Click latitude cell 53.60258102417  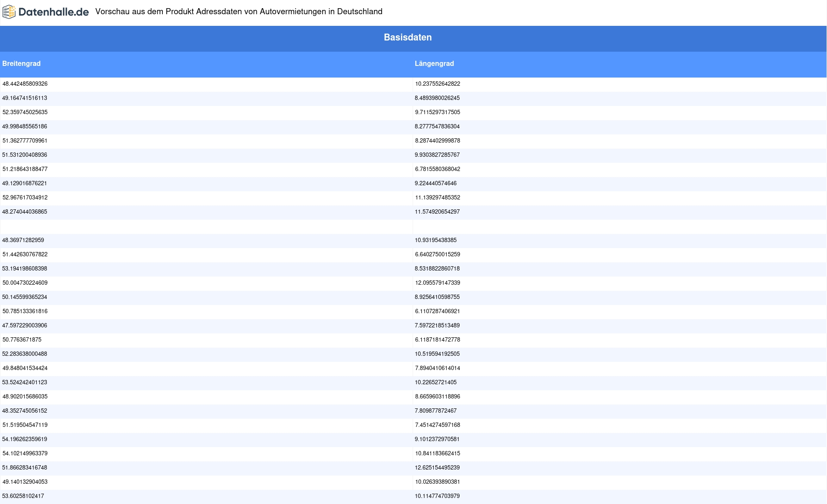pos(23,496)
